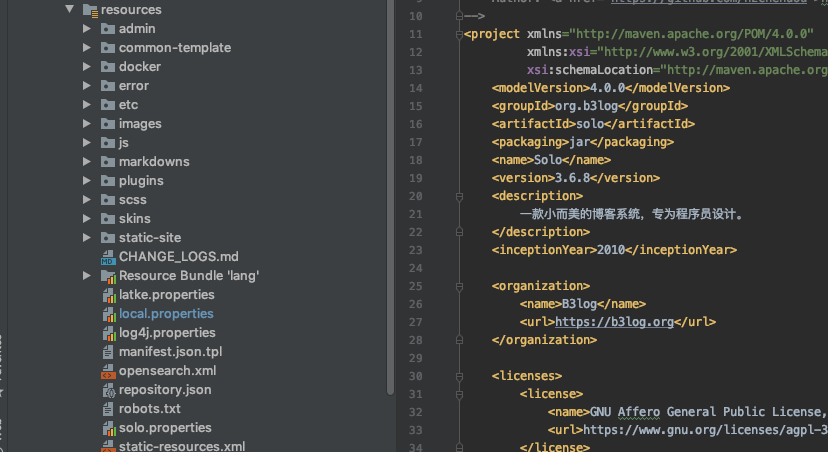Open the log4j.properties file
Screen dimensions: 828x452
[167, 333]
